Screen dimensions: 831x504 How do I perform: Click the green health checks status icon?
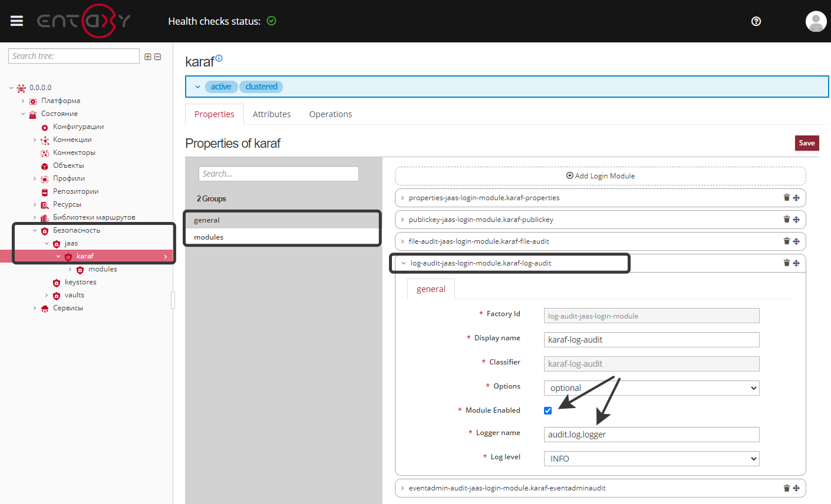[271, 20]
